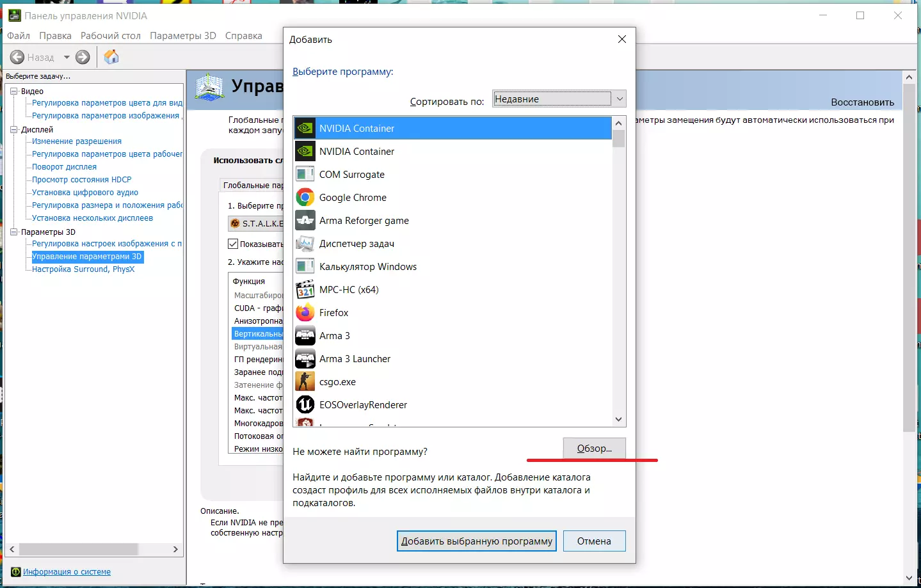921x588 pixels.
Task: Open Поворот дисплея task
Action: (x=65, y=167)
